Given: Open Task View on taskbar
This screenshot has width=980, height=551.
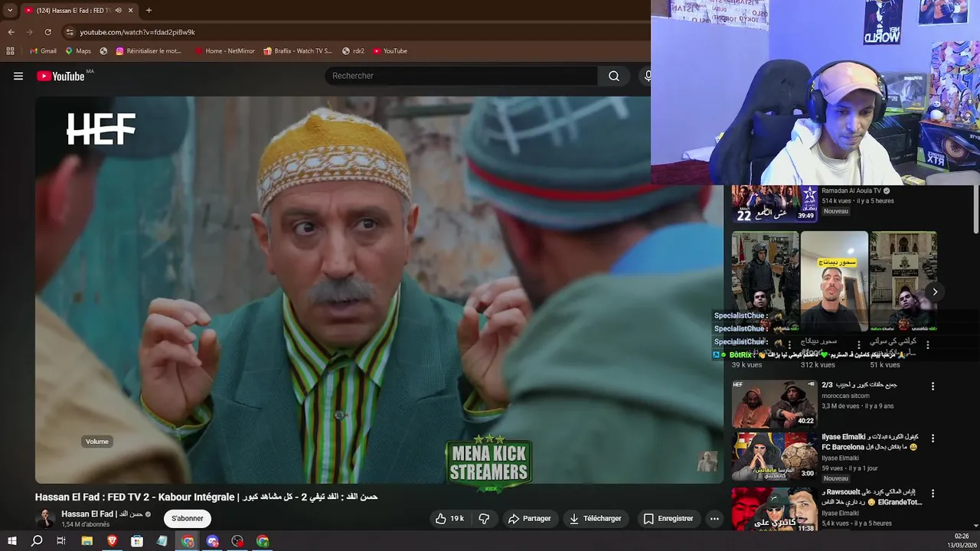Looking at the screenshot, I should point(61,541).
